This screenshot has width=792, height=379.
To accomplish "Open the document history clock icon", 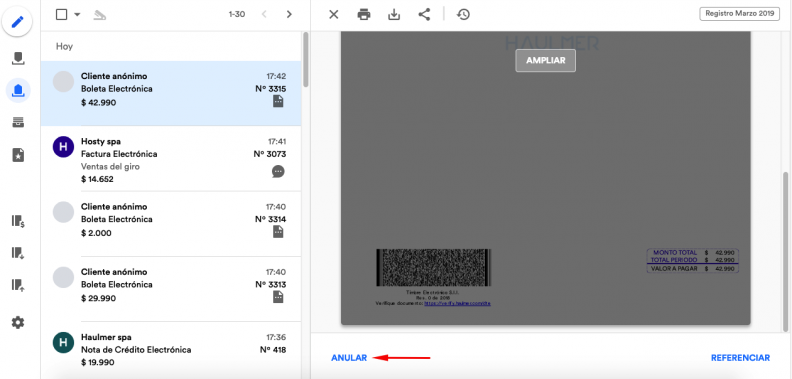I will (x=463, y=15).
